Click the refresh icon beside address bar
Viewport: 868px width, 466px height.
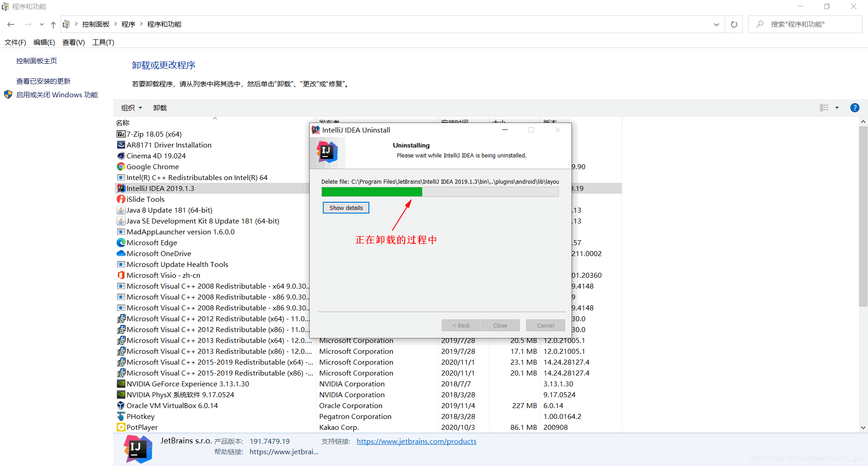[734, 24]
